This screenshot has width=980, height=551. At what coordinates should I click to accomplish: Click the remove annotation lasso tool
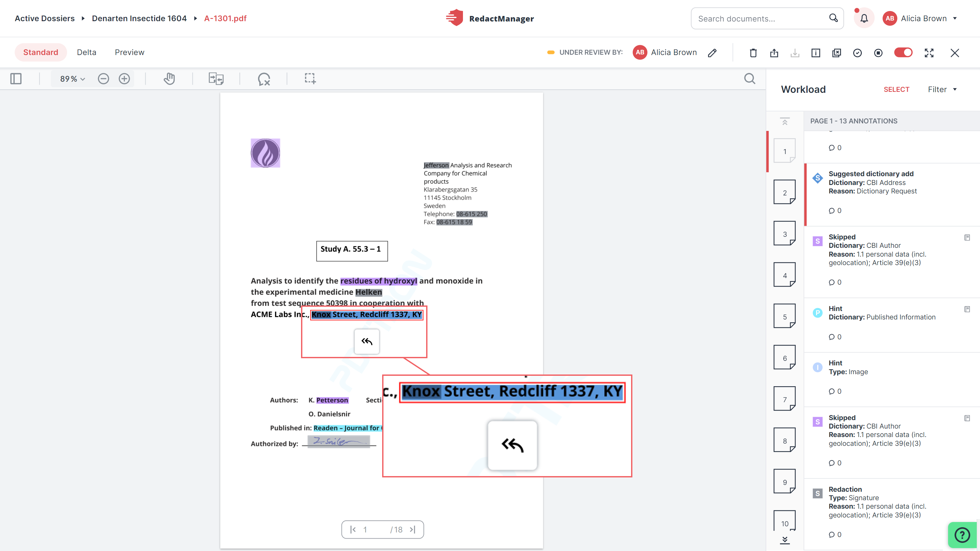[x=264, y=79]
